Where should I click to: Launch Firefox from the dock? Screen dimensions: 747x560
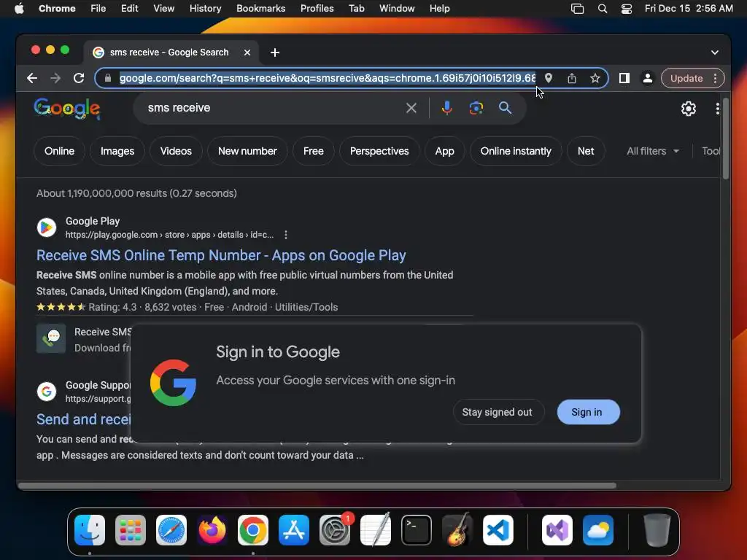[212, 530]
